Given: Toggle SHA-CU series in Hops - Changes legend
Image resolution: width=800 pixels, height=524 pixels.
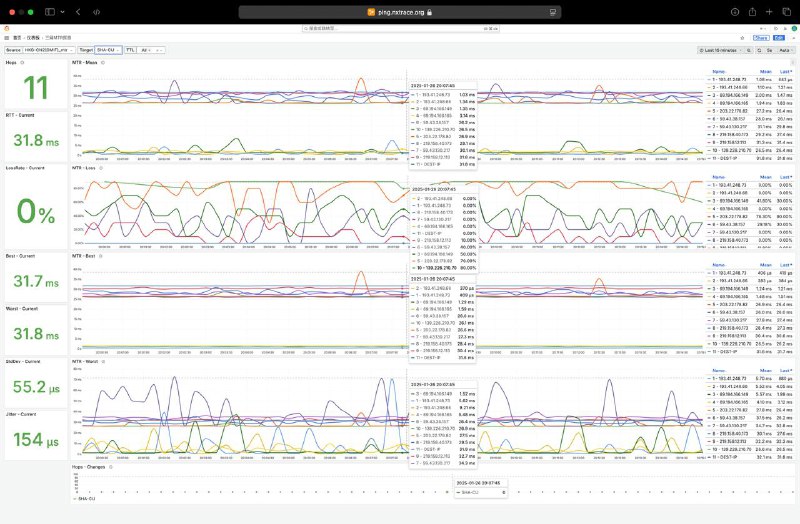Looking at the screenshot, I should [84, 498].
